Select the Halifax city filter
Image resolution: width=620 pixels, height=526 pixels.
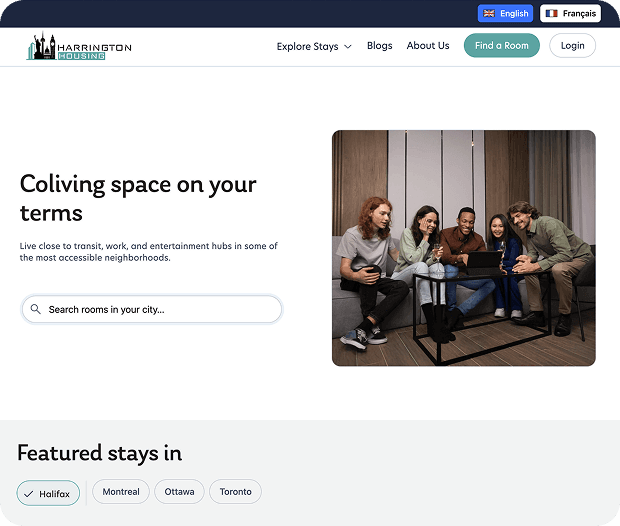click(x=48, y=493)
